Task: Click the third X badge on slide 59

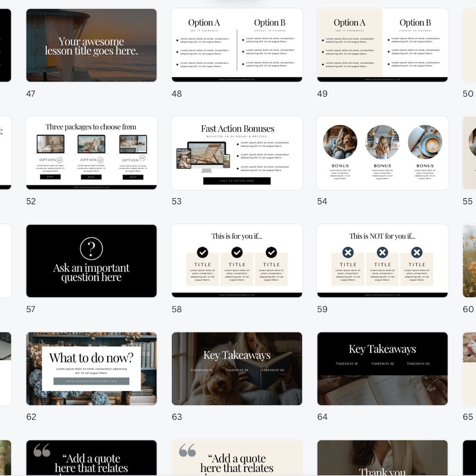Action: tap(417, 252)
